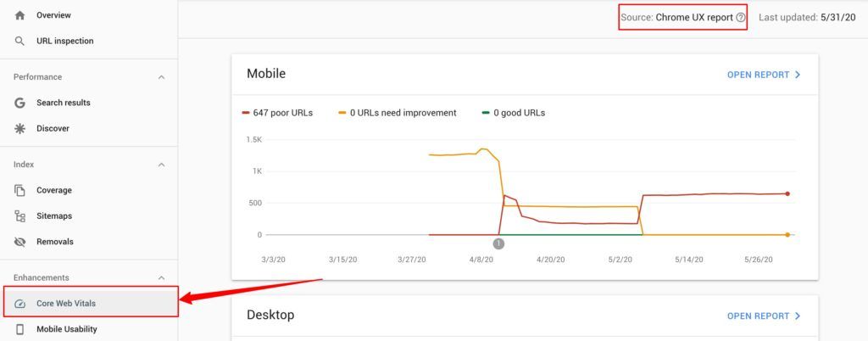
Task: Click the URL inspection magnifier icon
Action: (20, 41)
